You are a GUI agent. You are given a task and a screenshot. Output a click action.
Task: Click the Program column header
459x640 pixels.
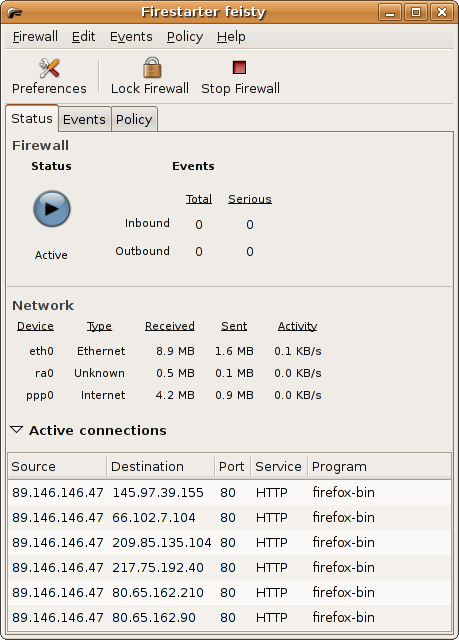379,466
